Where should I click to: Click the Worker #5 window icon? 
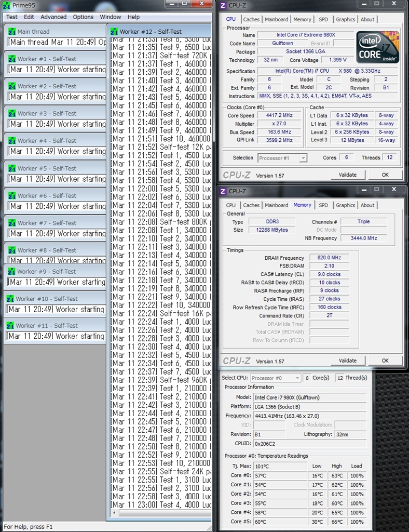12,168
